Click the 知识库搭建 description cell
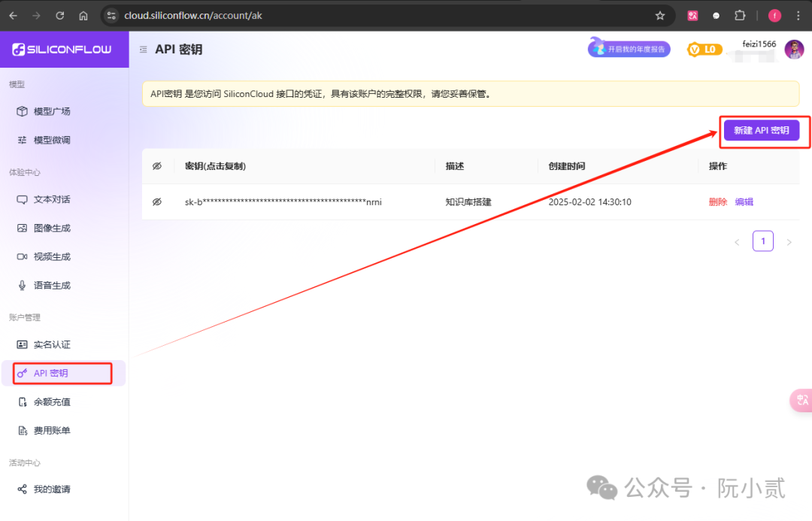 pyautogui.click(x=468, y=202)
